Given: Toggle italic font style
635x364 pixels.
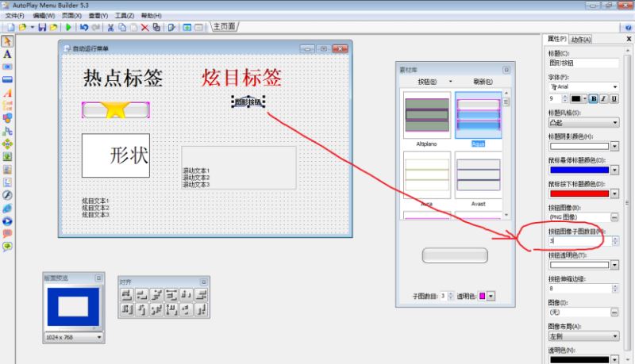Looking at the screenshot, I should point(604,98).
